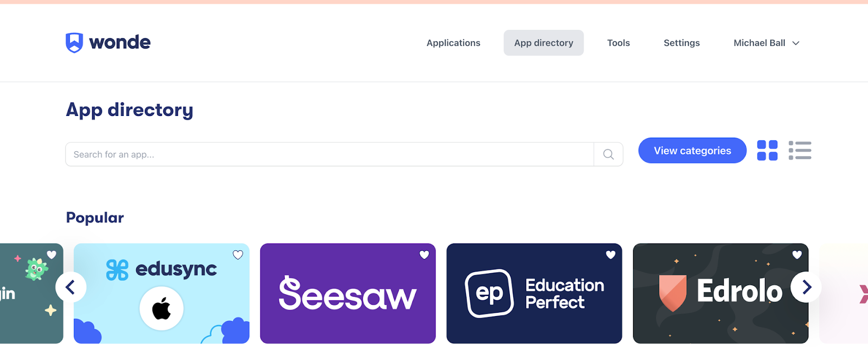Expand the Michael Ball user menu

coord(766,43)
